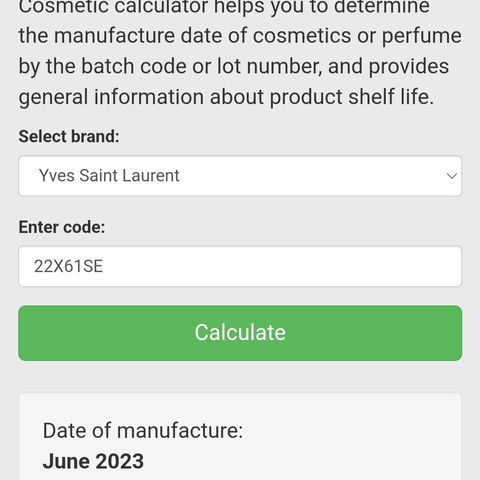This screenshot has height=480, width=480.
Task: Click the "general information about product shelf life" line
Action: 226,97
